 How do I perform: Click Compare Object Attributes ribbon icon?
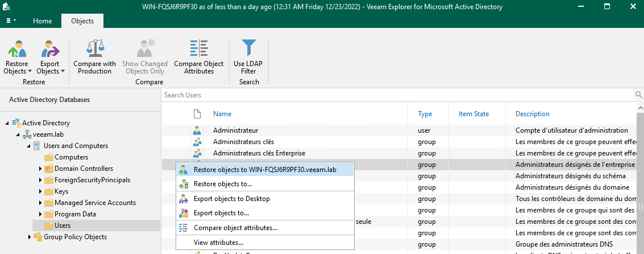click(199, 48)
